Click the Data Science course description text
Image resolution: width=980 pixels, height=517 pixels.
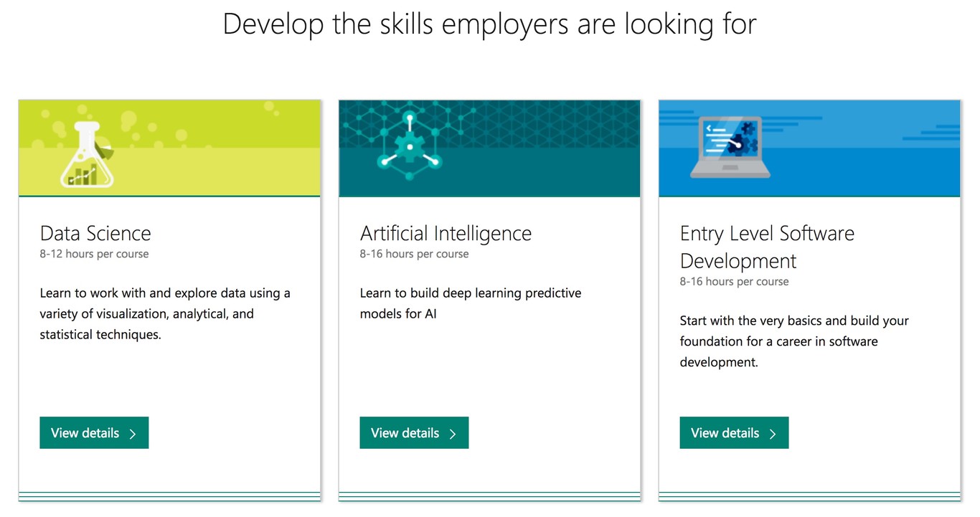tap(165, 314)
